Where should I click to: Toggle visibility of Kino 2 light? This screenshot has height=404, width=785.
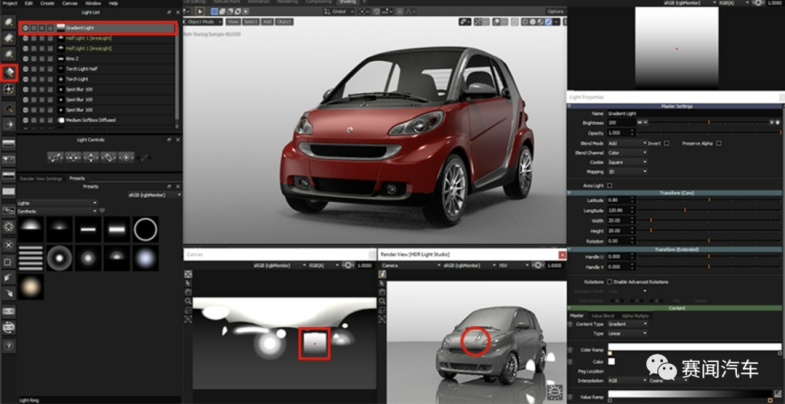(25, 58)
